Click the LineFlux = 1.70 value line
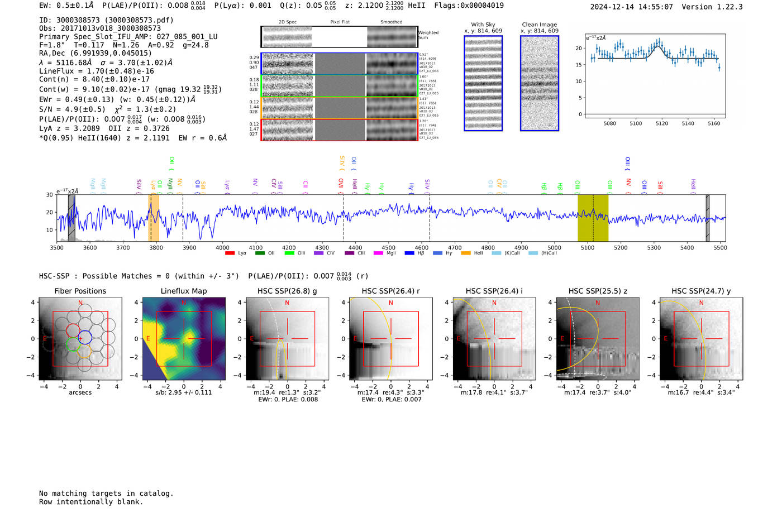The width and height of the screenshot is (782, 532). point(97,71)
